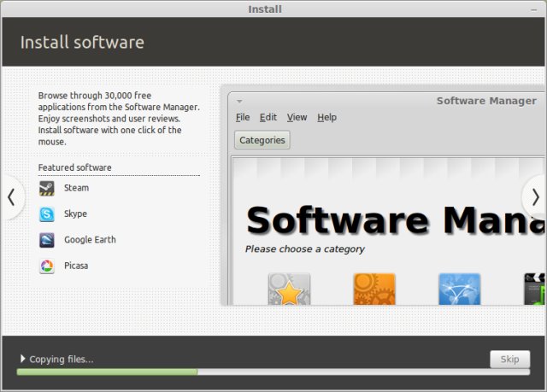Go to next slide with right arrow

point(535,197)
